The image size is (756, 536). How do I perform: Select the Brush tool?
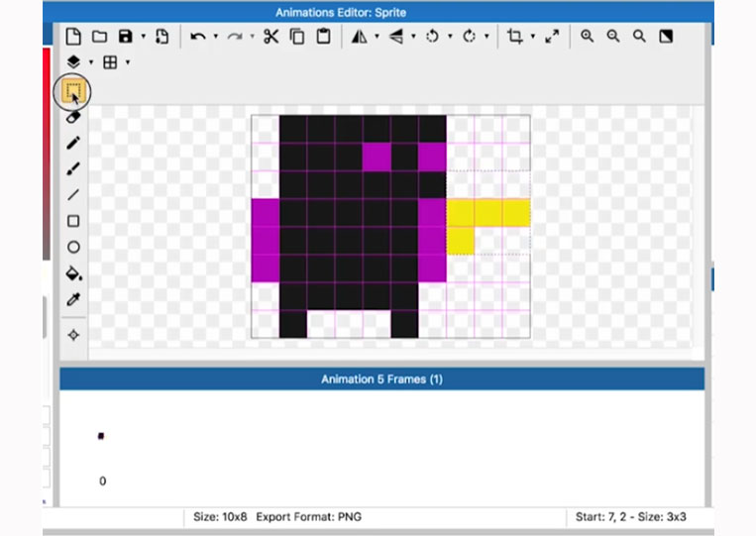(73, 168)
